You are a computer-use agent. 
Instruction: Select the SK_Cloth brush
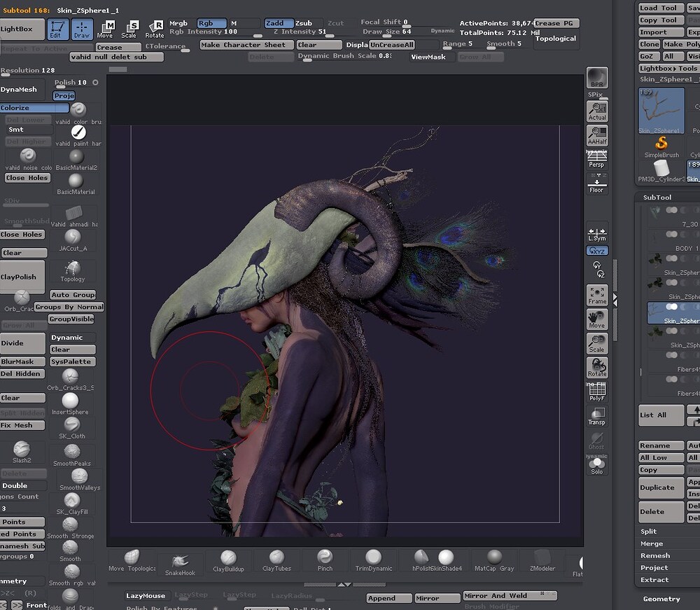coord(72,428)
